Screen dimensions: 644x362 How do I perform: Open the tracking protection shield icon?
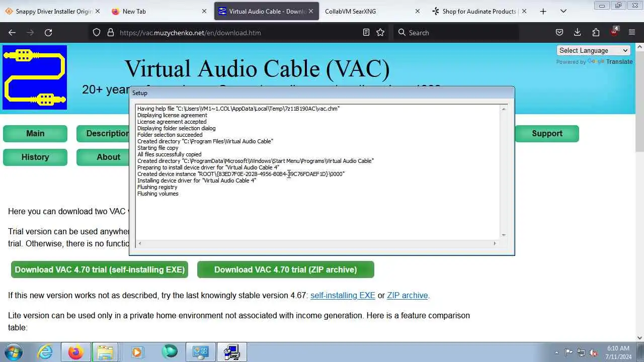click(x=97, y=33)
